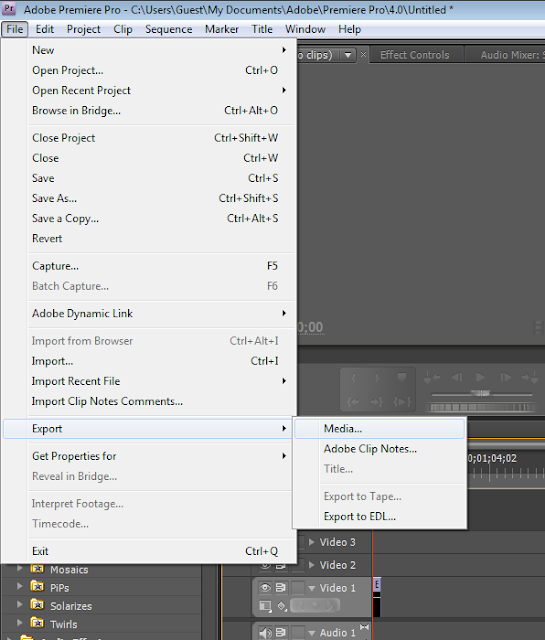Step back one frame
The image size is (545, 640).
(456, 378)
